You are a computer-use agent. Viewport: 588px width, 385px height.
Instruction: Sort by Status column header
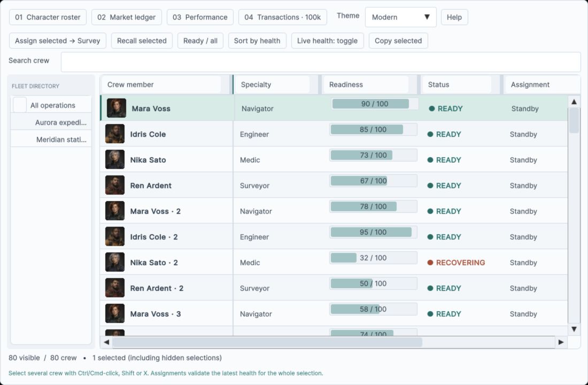[x=457, y=84]
